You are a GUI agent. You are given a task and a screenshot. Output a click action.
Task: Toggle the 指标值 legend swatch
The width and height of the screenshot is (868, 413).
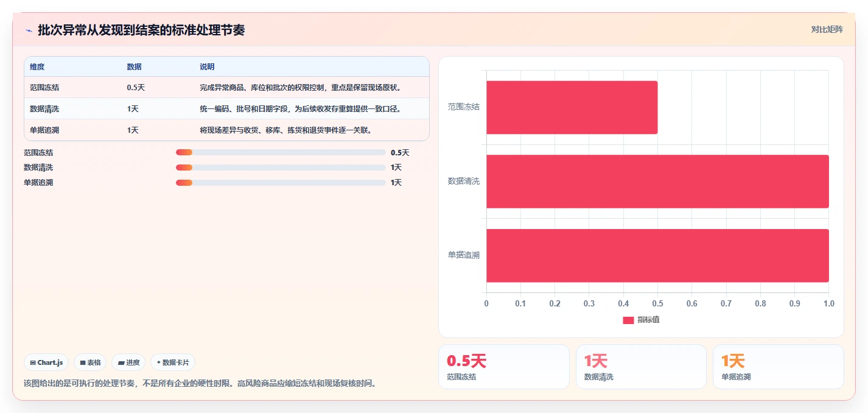628,320
